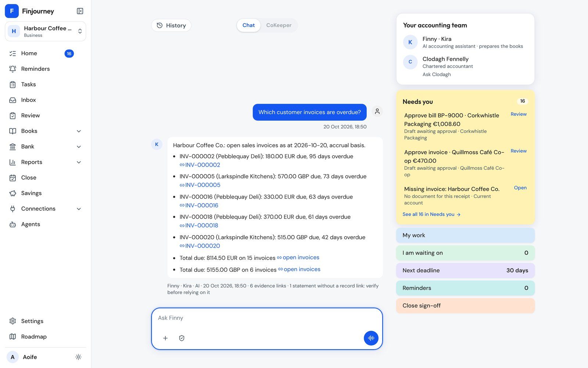Expand the My work panel

pos(465,235)
